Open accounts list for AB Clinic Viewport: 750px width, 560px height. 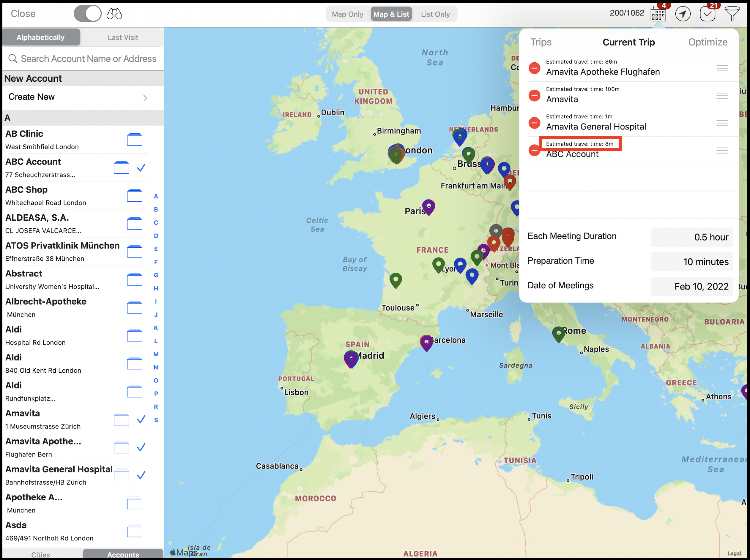coord(135,140)
